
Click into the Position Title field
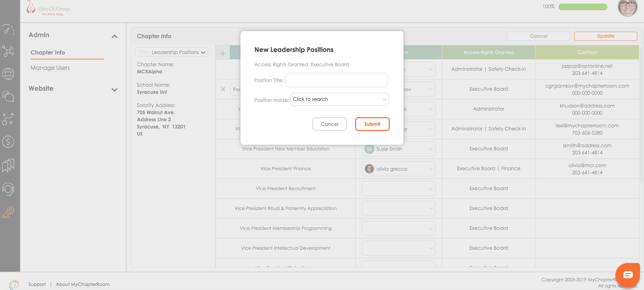pos(337,80)
